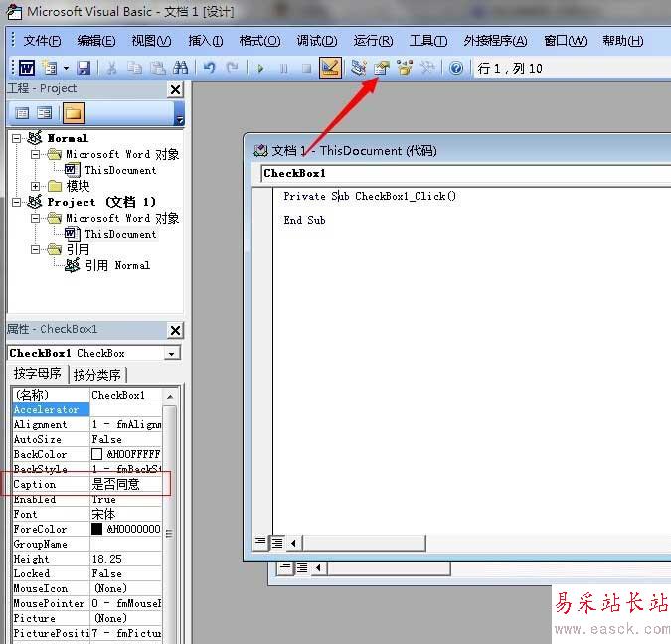
Task: Collapse the Project (文档 1) node
Action: 16,202
